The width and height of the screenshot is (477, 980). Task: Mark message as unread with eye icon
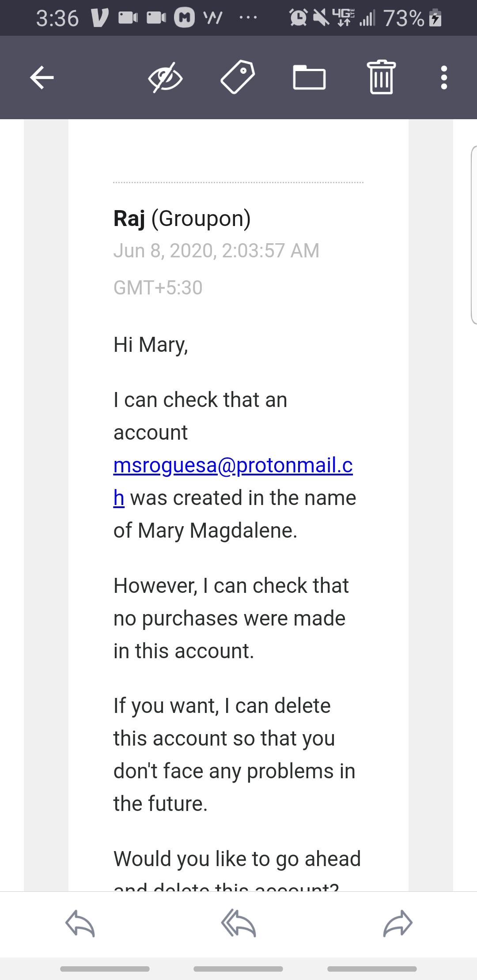(x=165, y=78)
